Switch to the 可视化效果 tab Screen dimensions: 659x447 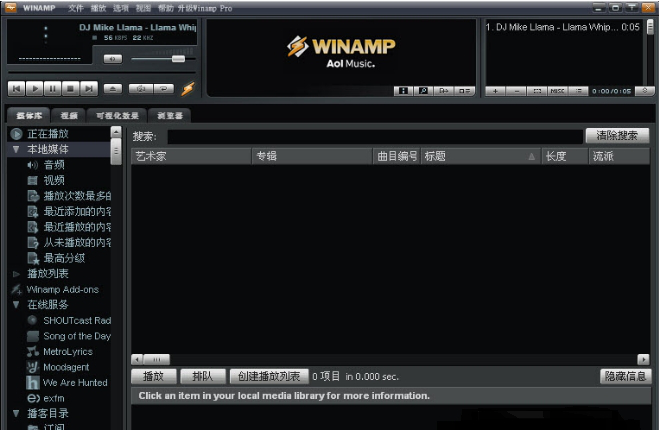[117, 116]
